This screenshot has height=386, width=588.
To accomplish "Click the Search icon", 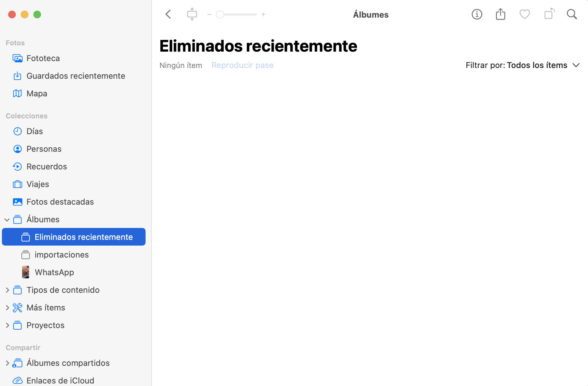I will [572, 14].
